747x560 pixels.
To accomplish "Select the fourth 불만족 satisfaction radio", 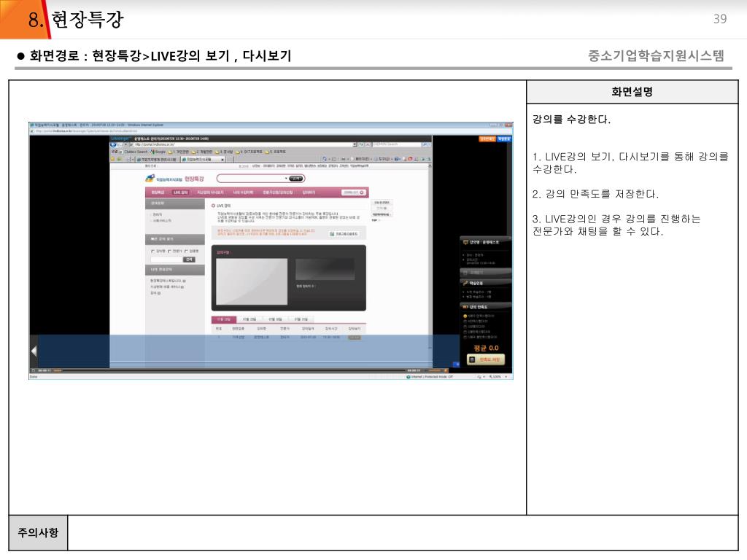I will 465,332.
